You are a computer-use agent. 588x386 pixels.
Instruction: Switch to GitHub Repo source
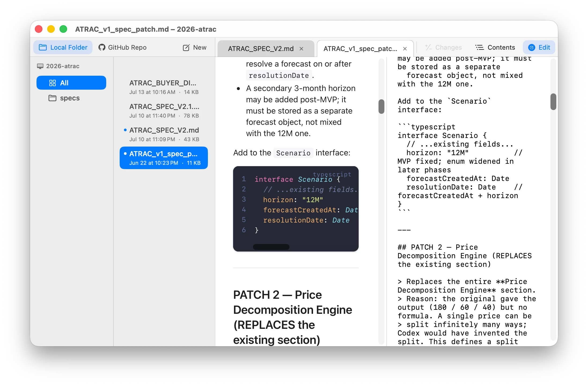122,48
